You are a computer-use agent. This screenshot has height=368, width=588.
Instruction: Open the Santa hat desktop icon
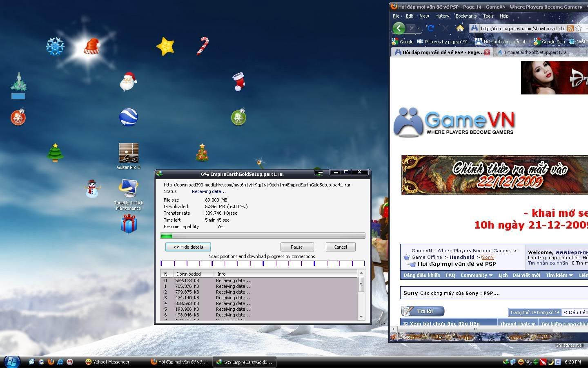point(92,46)
